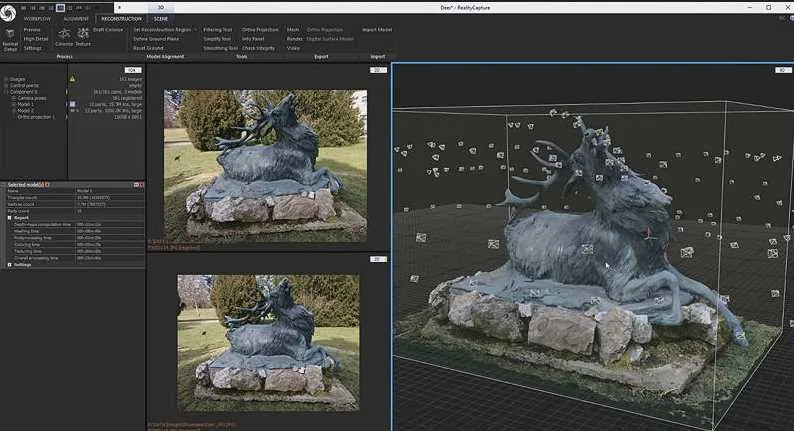Select Camera poses tree item

pyautogui.click(x=31, y=98)
